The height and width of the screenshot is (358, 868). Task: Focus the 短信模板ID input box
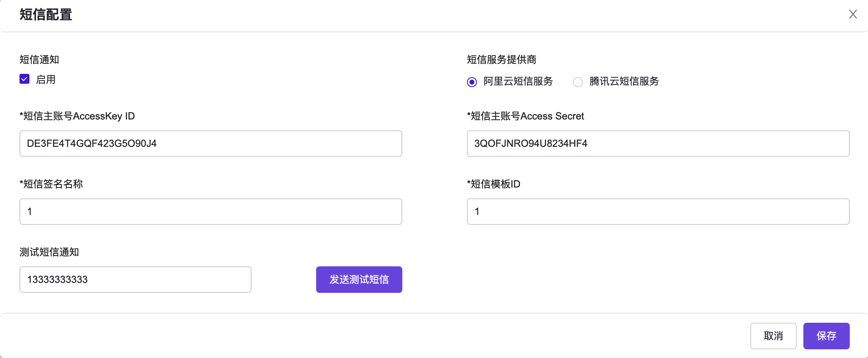point(658,212)
